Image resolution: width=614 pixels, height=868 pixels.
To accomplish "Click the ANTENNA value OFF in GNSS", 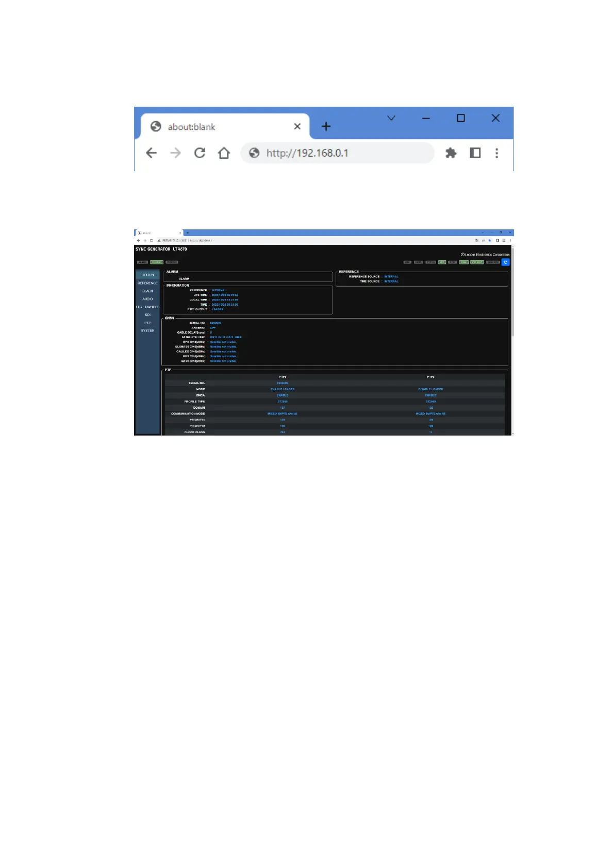I will coord(213,328).
